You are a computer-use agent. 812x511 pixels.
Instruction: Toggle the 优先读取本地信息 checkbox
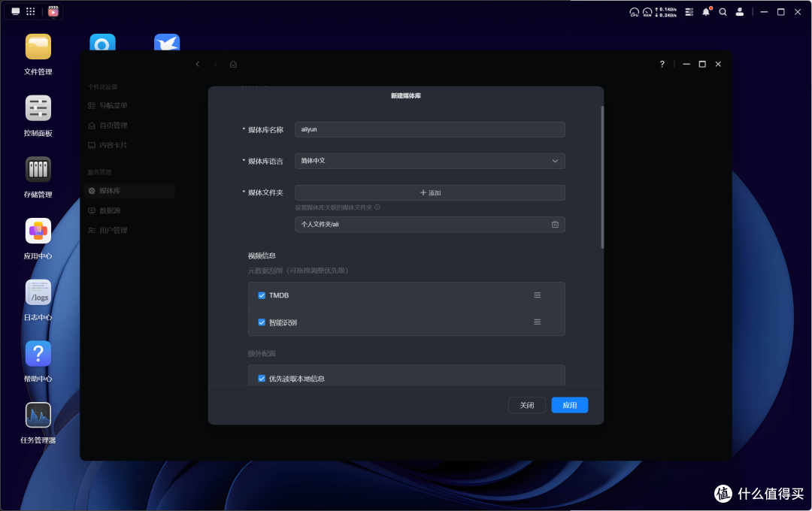(x=262, y=379)
